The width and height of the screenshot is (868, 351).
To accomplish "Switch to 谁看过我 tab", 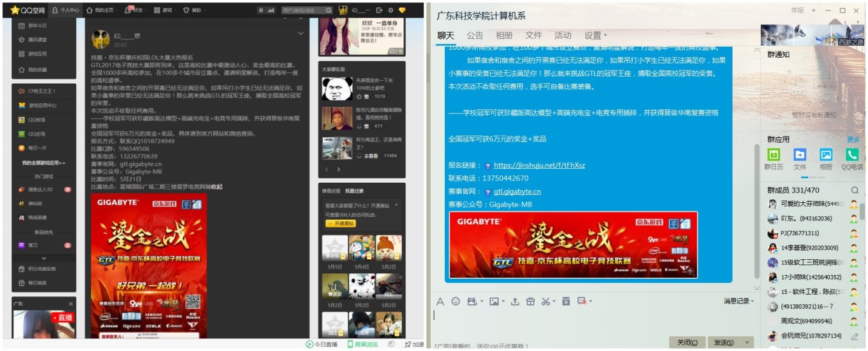I will [x=331, y=191].
